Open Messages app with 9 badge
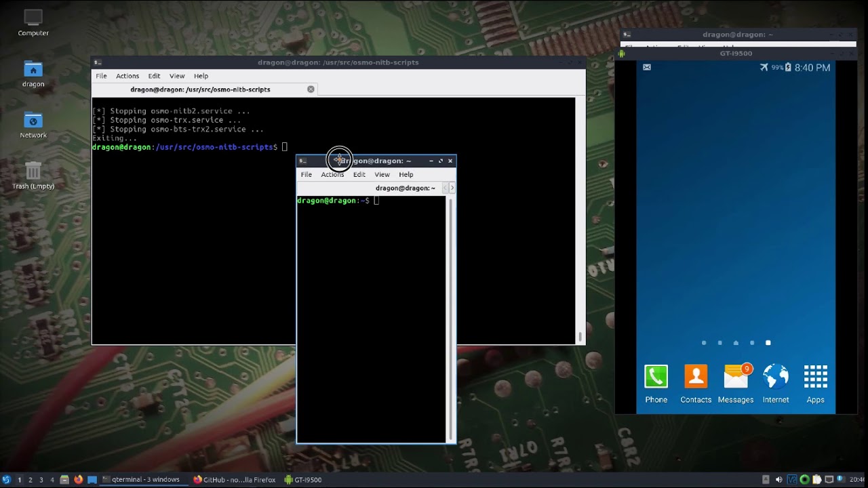 click(736, 384)
